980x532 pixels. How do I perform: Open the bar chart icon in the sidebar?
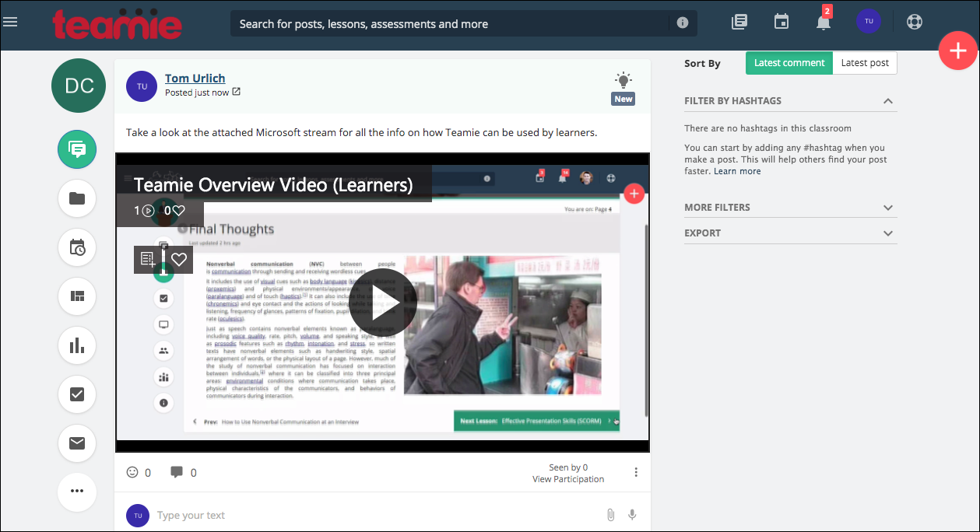coord(77,346)
